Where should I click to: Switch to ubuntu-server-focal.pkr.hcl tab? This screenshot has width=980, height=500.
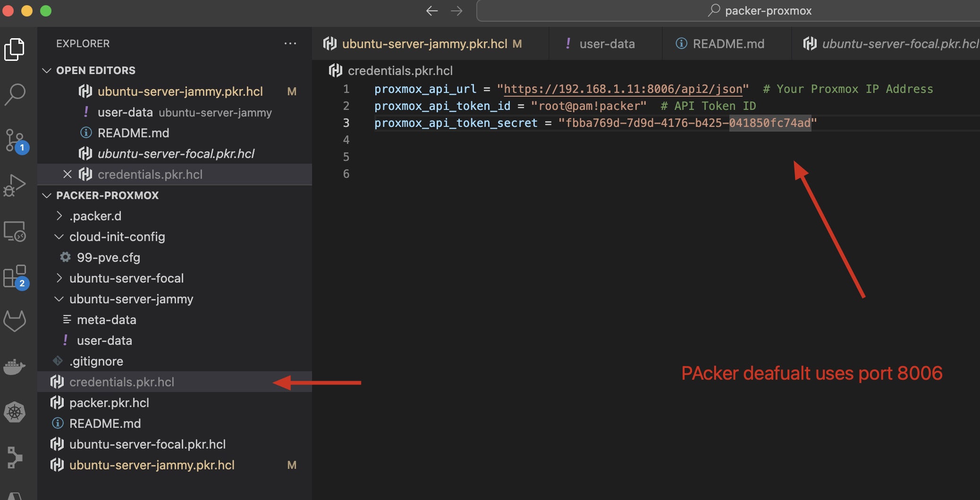[887, 44]
